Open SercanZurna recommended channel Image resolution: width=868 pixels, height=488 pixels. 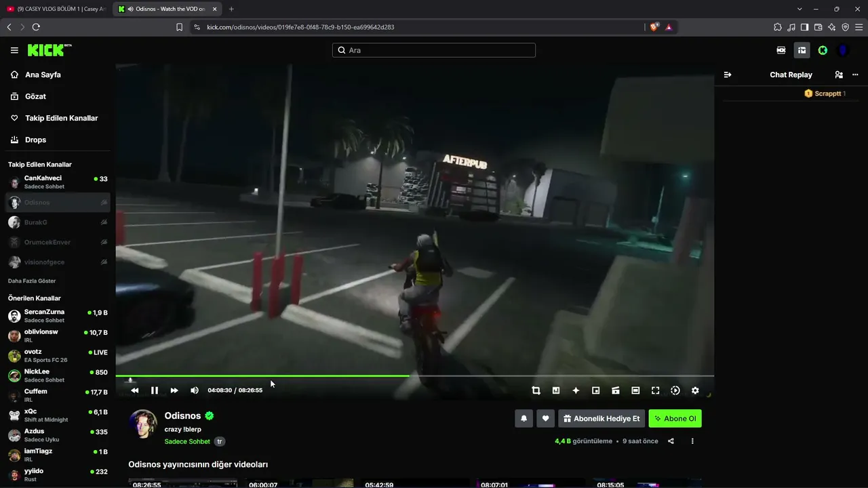[x=58, y=316]
